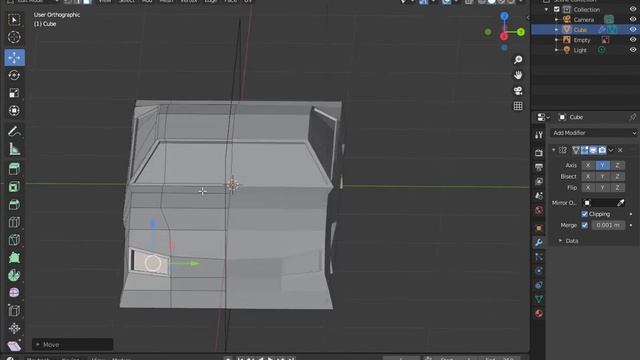
Task: Enable Flip Z
Action: (x=617, y=187)
